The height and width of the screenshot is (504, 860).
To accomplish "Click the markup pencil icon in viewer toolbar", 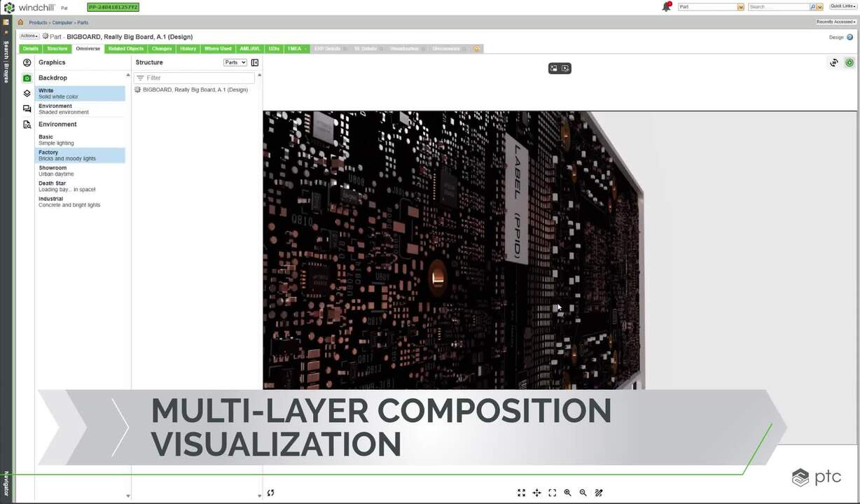I will pos(599,493).
